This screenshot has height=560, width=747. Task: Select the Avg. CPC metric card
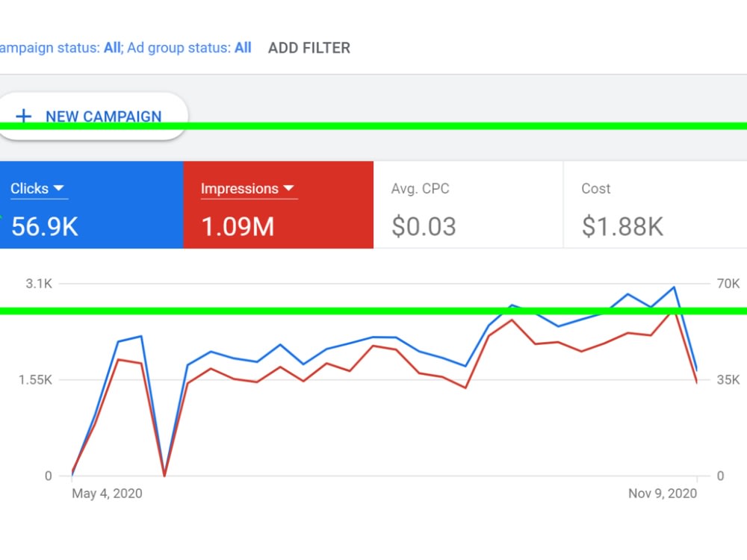pyautogui.click(x=468, y=205)
